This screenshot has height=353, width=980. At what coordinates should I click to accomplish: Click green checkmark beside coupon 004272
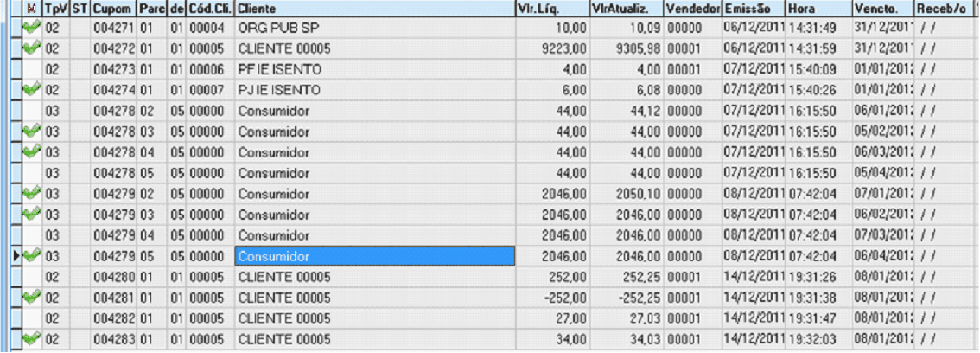(x=30, y=48)
